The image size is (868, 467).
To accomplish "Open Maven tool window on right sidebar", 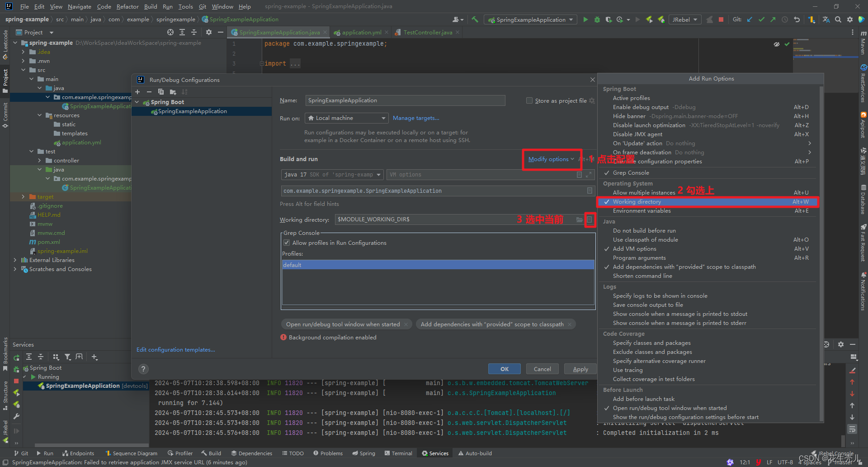I will click(x=863, y=43).
